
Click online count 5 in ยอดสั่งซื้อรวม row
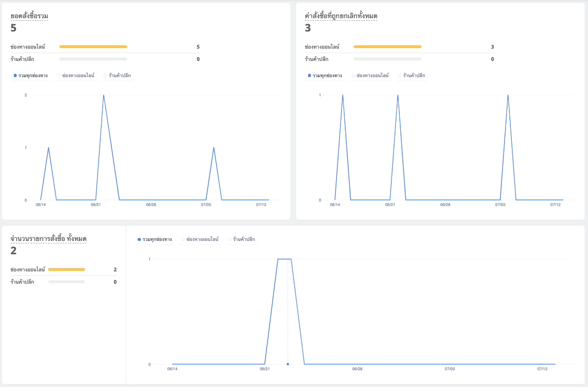[x=198, y=47]
